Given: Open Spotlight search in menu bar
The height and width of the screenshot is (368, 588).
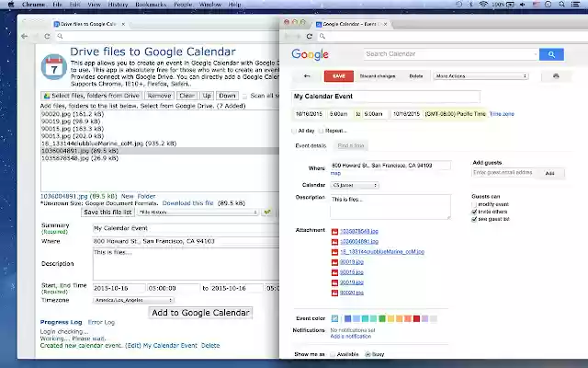Looking at the screenshot, I should (x=561, y=5).
